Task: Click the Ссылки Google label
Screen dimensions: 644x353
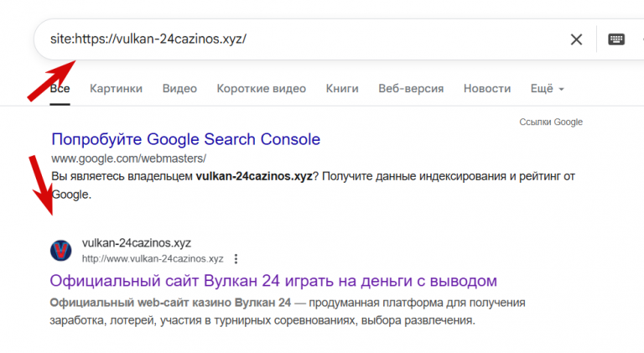Action: point(551,122)
